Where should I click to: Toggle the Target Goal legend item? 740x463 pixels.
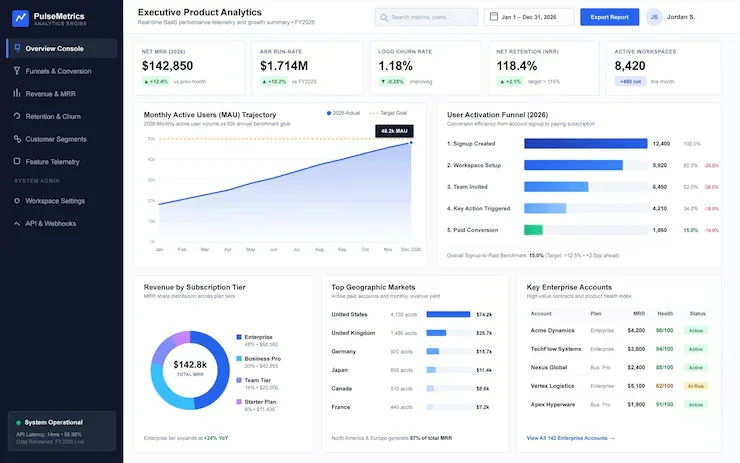tap(388, 113)
